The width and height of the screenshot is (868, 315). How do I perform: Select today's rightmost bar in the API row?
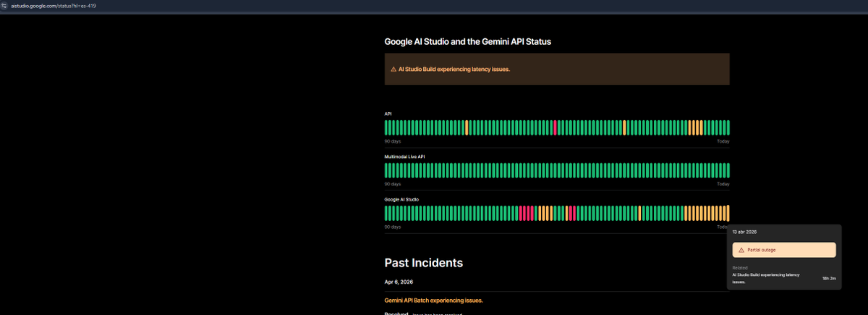pyautogui.click(x=728, y=127)
